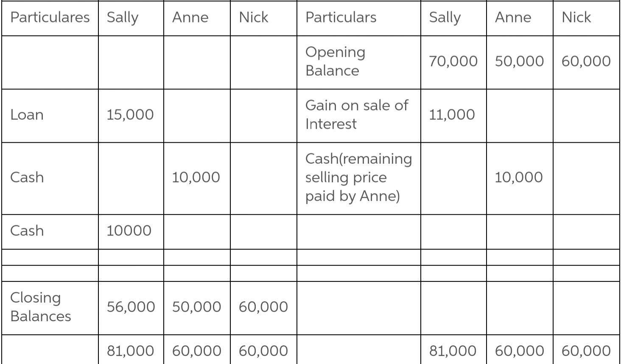This screenshot has height=364, width=621.
Task: Click the misspelled "Particulares" header cell
Action: pyautogui.click(x=50, y=17)
